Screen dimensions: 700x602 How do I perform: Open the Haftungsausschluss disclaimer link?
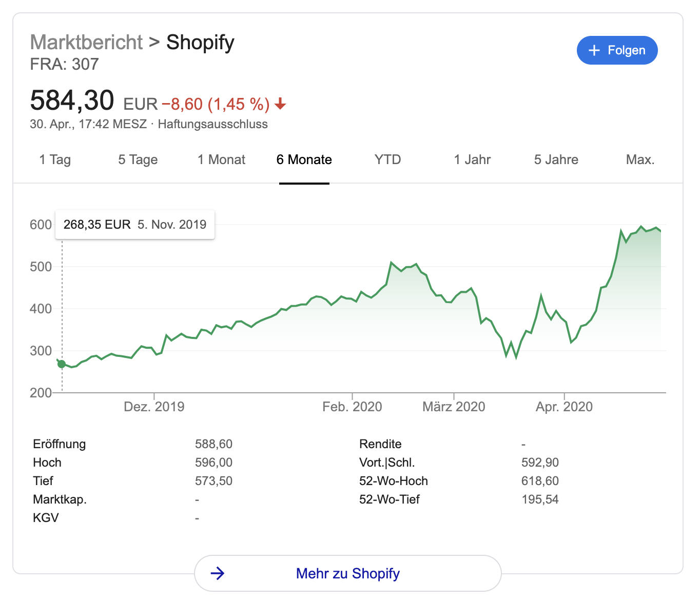(212, 124)
